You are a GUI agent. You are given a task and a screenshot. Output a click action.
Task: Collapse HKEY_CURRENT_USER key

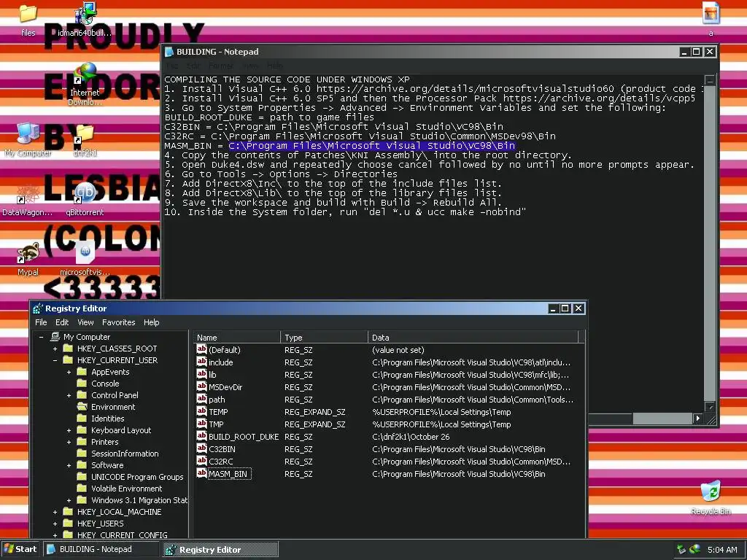[x=55, y=360]
